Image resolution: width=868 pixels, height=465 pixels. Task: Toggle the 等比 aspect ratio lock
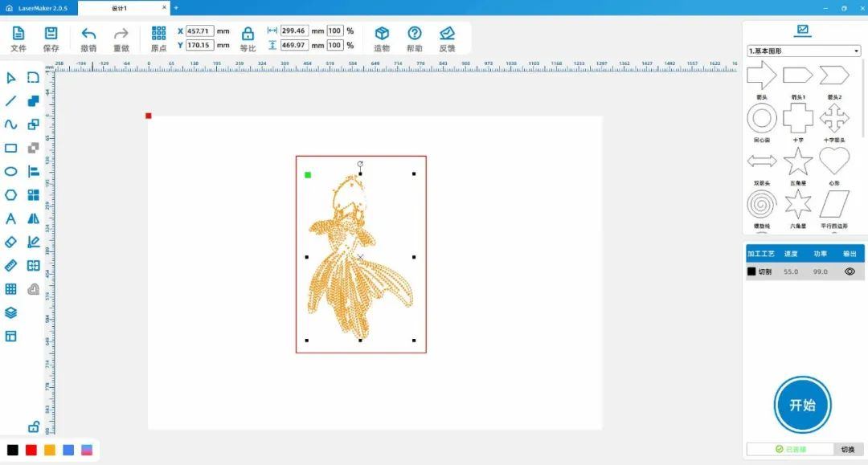click(248, 38)
